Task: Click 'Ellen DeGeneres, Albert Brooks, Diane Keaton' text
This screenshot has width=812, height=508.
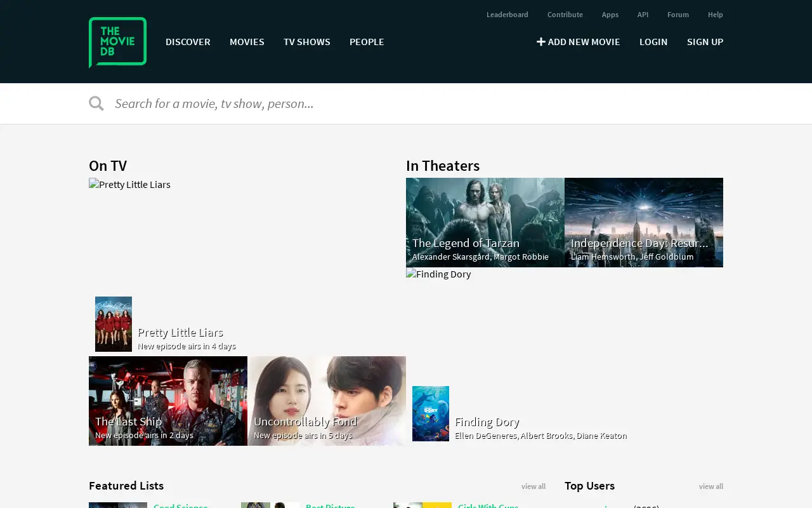Action: coord(540,436)
